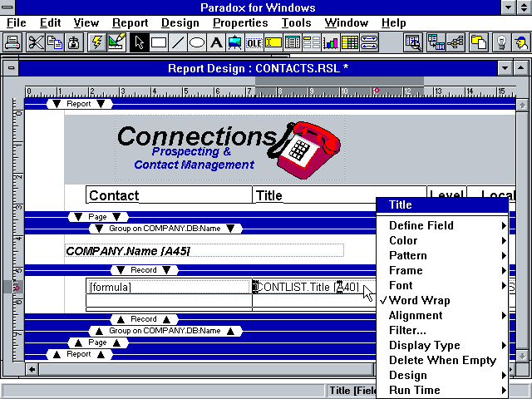The image size is (532, 399).
Task: Select the top Page band label
Action: [98, 216]
